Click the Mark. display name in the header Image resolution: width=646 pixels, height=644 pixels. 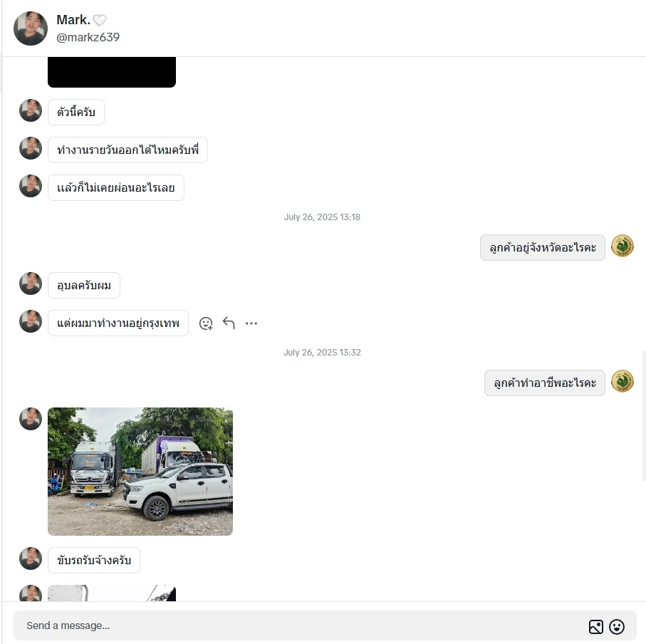tap(73, 20)
